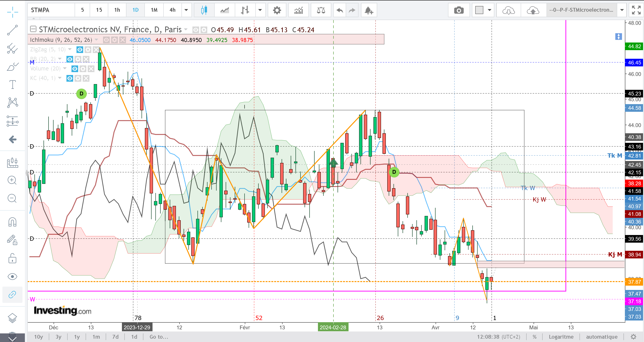Remove the ZigZag indicator

tap(96, 49)
